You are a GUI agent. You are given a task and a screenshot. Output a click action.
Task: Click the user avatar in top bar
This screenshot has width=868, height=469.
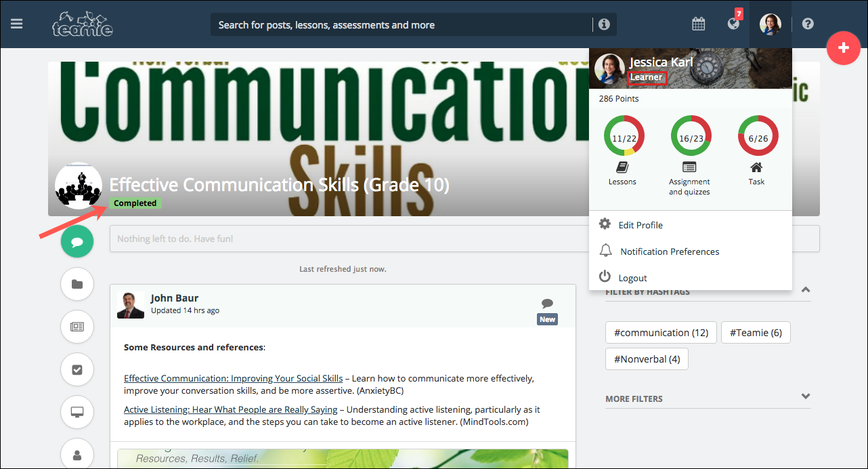(x=771, y=24)
